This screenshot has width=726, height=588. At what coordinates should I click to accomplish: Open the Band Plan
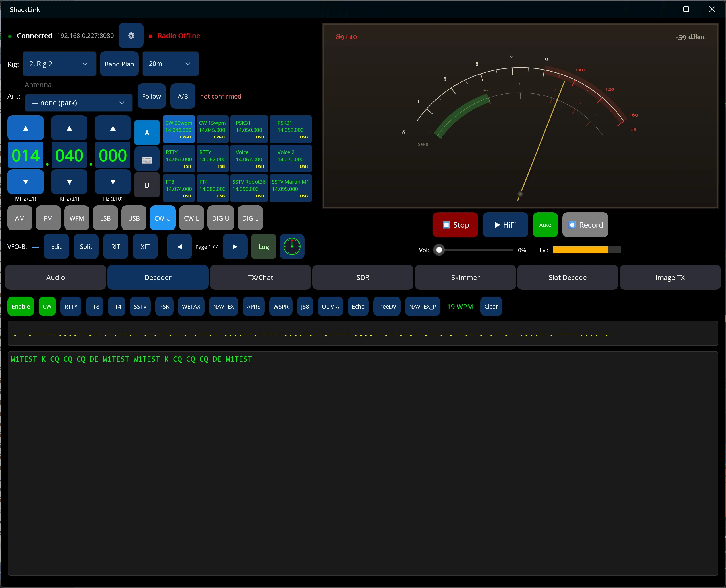pyautogui.click(x=119, y=64)
